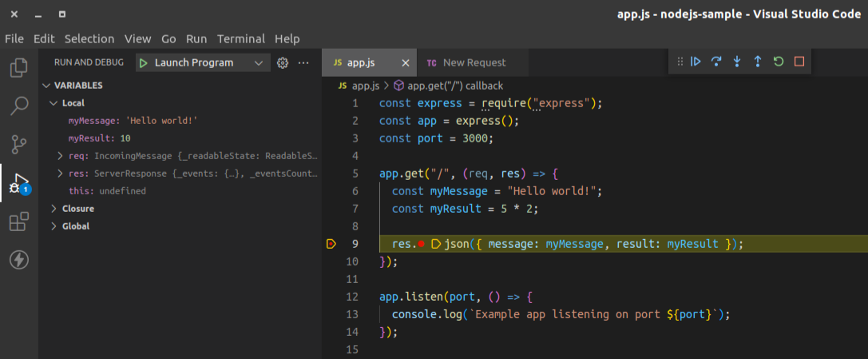Open the Go menu
This screenshot has width=868, height=359.
pos(168,39)
